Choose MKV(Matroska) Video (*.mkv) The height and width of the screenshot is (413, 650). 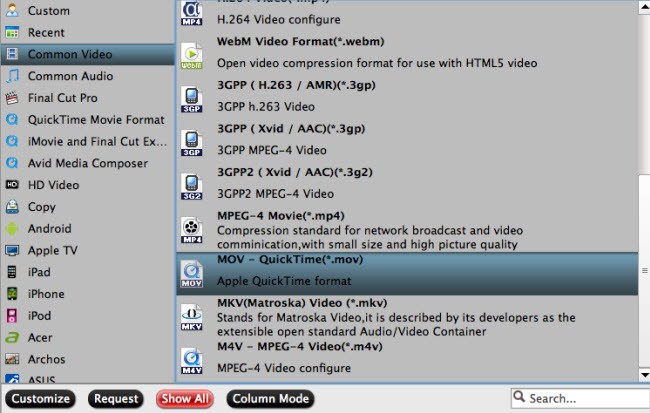coord(407,317)
